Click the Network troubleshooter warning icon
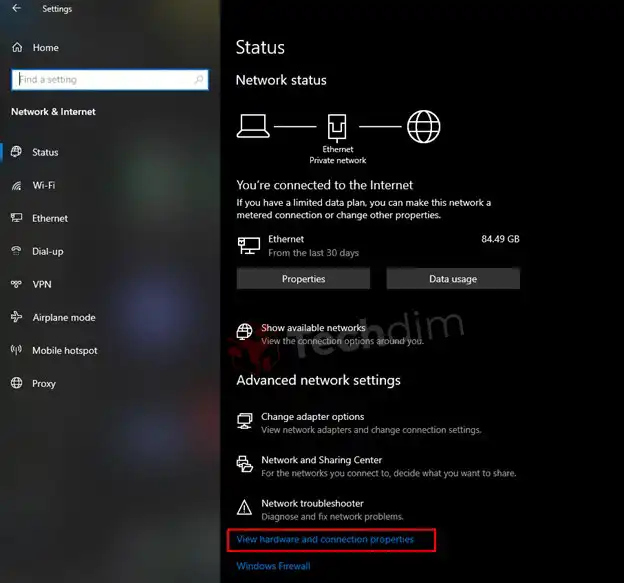The height and width of the screenshot is (583, 624). coord(244,507)
